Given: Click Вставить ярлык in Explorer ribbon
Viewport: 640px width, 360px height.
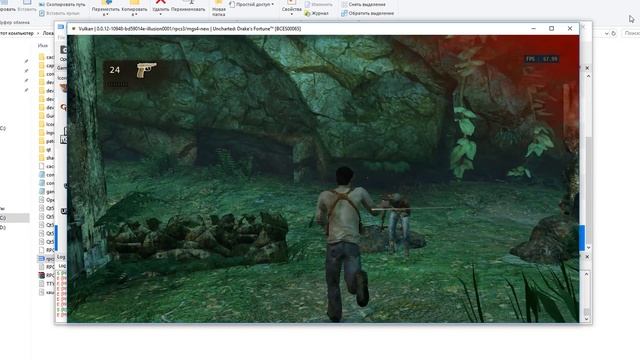Looking at the screenshot, I should (x=59, y=13).
